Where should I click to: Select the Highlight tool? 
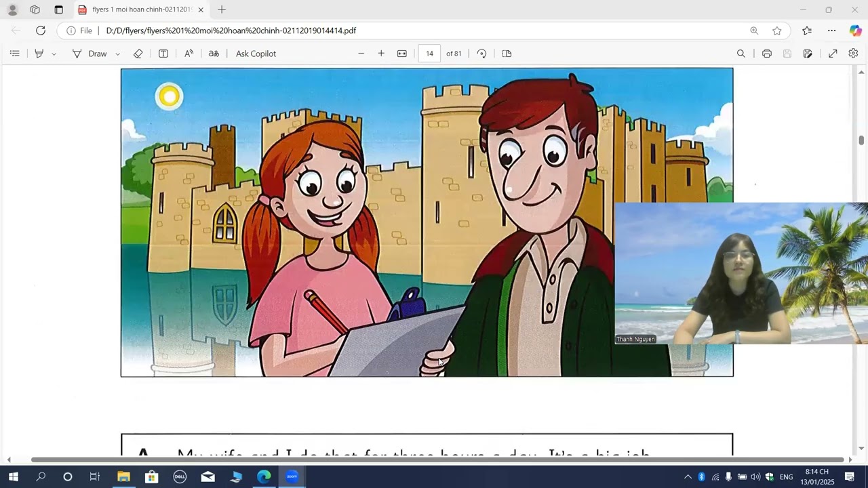tap(39, 54)
